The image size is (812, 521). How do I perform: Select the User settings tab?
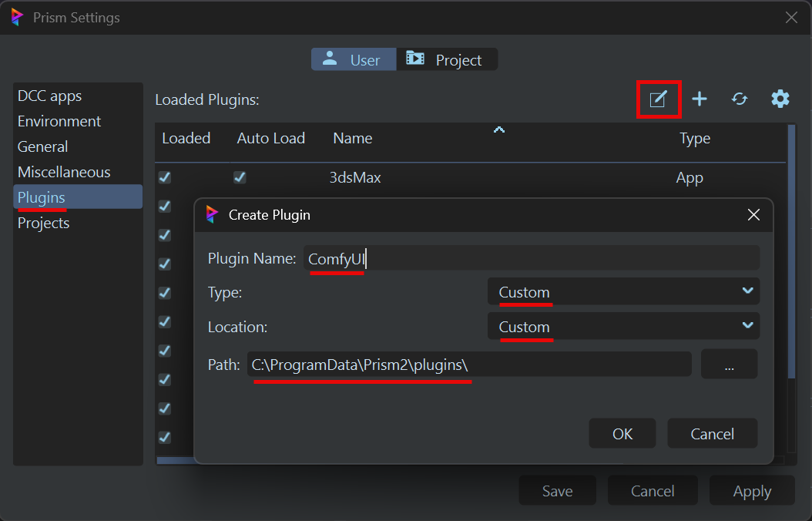tap(354, 59)
